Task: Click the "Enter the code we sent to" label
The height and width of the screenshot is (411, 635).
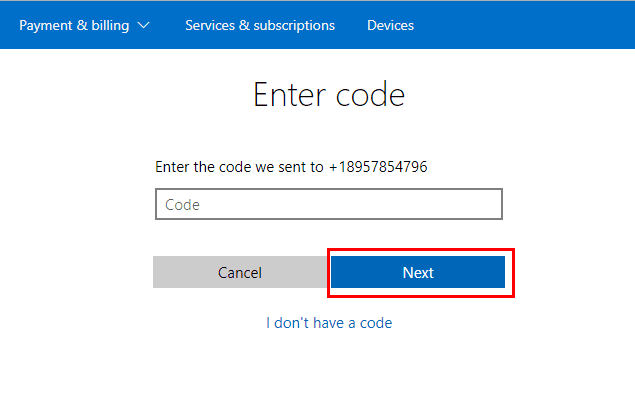Action: tap(239, 167)
